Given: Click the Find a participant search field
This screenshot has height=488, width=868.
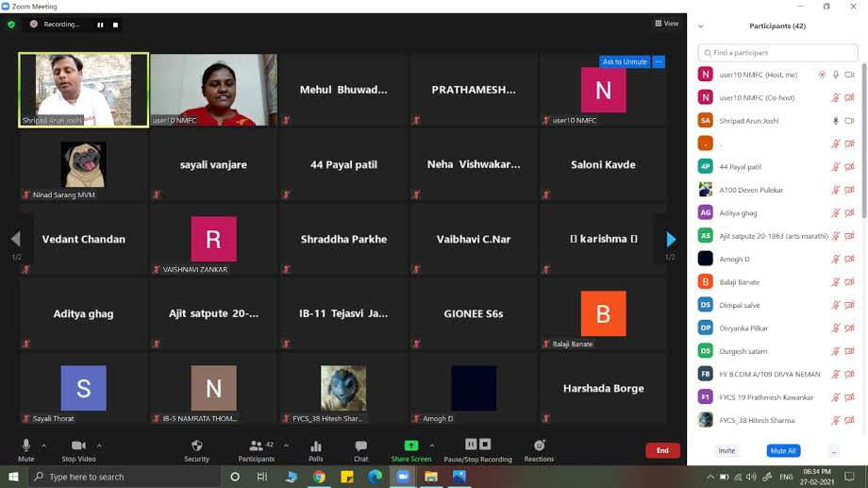Looking at the screenshot, I should [x=778, y=53].
